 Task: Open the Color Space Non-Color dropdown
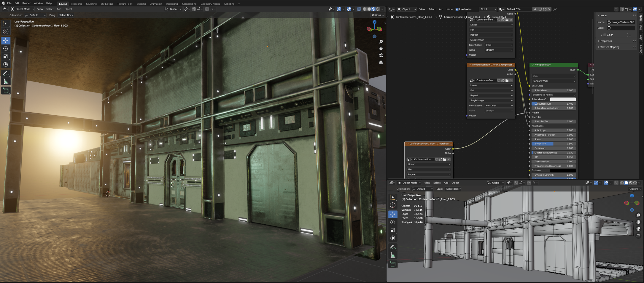[x=499, y=105]
